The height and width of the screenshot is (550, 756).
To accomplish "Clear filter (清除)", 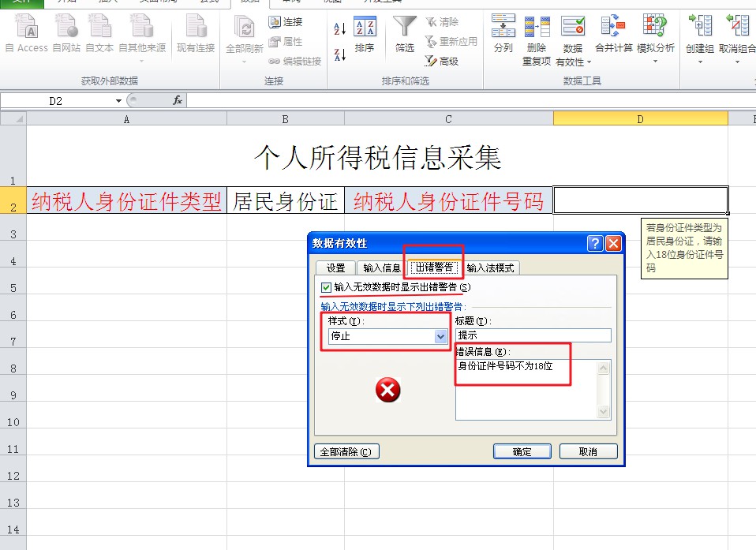I will click(442, 21).
